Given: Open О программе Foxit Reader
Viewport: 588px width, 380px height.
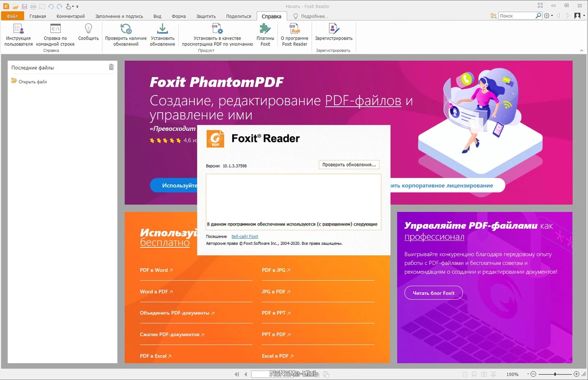Looking at the screenshot, I should coord(294,35).
